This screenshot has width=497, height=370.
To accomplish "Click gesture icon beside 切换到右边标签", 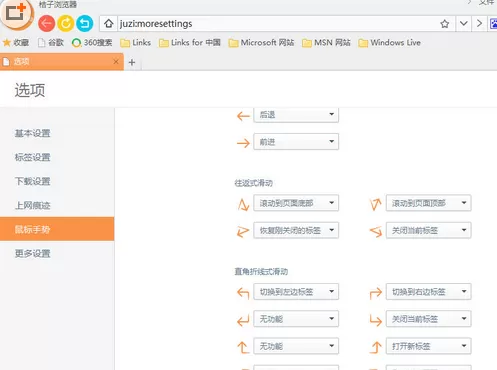I will coord(376,293).
